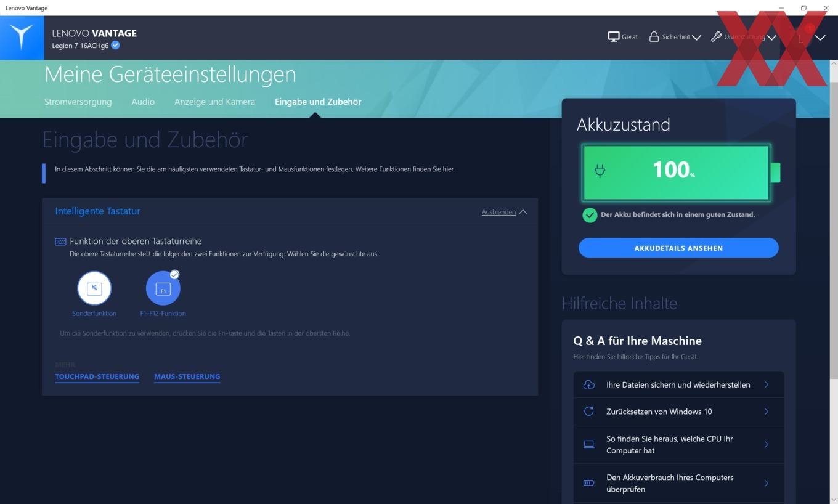This screenshot has height=504, width=838.
Task: Click the chevron next to Ausblenden
Action: pos(523,212)
